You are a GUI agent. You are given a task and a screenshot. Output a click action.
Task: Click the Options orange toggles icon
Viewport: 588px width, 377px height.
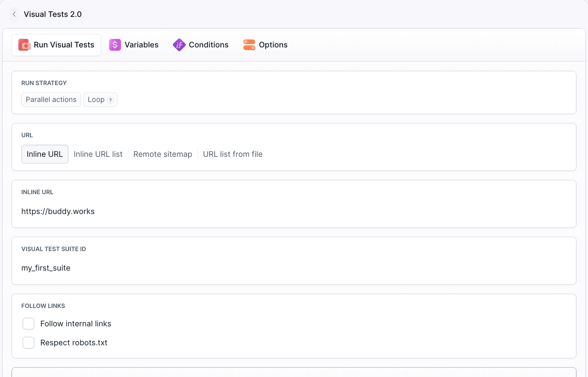tap(249, 45)
